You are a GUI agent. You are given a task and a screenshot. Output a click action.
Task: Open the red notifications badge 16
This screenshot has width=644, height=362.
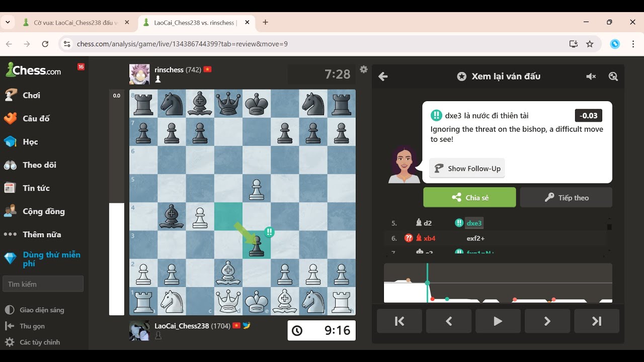coord(80,67)
